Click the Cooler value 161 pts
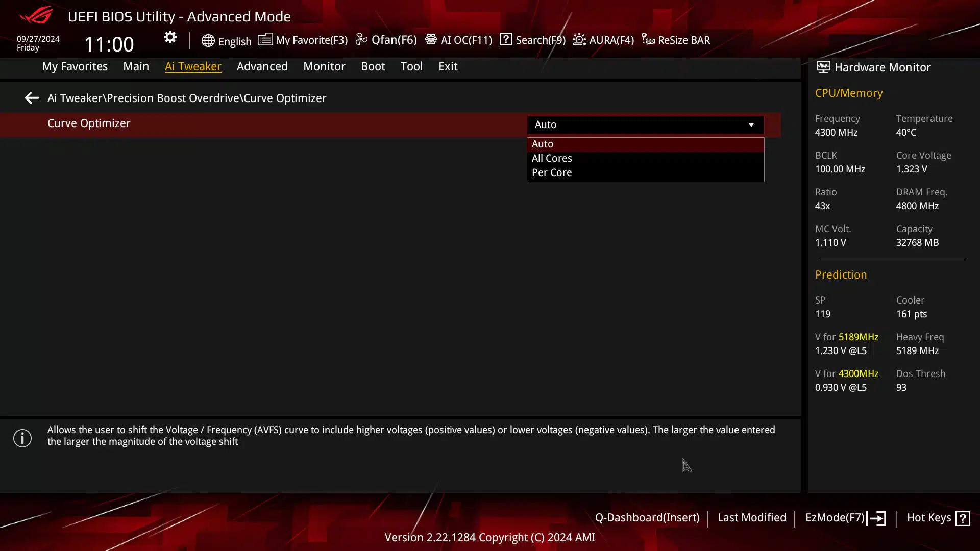Screen dimensions: 980x551 [x=911, y=314]
